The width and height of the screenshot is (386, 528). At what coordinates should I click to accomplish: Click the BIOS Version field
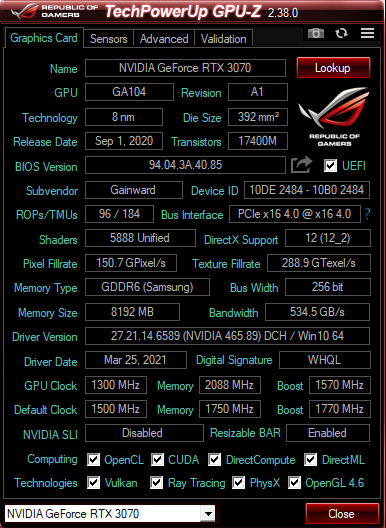(x=185, y=165)
